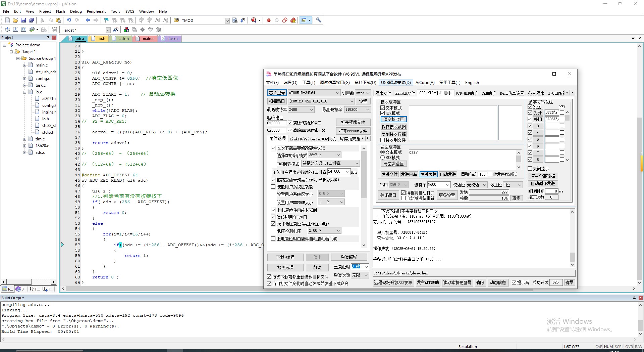Click the Download LOAD icon
The image size is (644, 352).
(x=55, y=30)
